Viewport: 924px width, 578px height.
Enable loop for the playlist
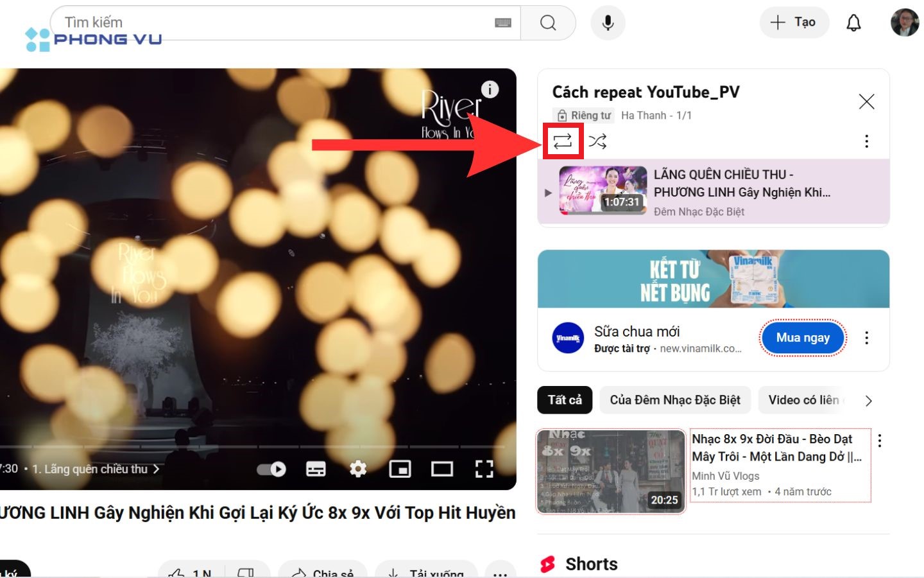[x=563, y=141]
